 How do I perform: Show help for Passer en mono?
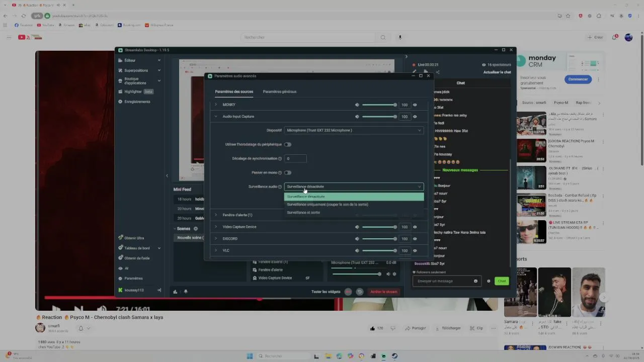pyautogui.click(x=280, y=172)
